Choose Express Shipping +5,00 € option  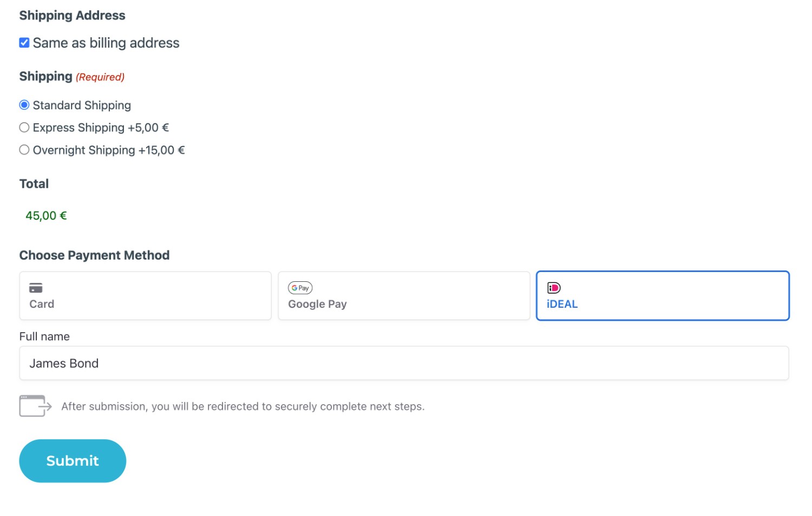point(24,128)
